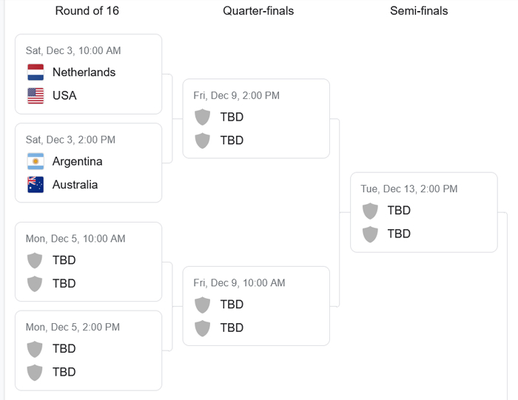This screenshot has height=400, width=518.
Task: Open the Fri, Dec 9, 10:00 AM quarter-final
Action: click(256, 306)
